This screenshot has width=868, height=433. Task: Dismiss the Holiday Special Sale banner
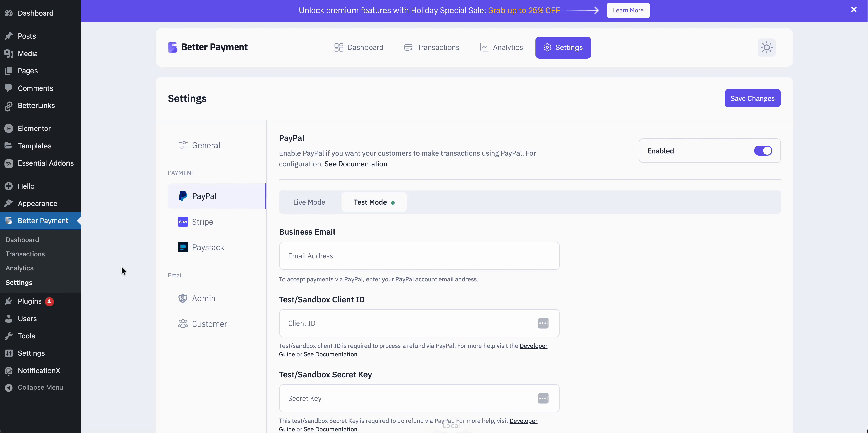(854, 9)
